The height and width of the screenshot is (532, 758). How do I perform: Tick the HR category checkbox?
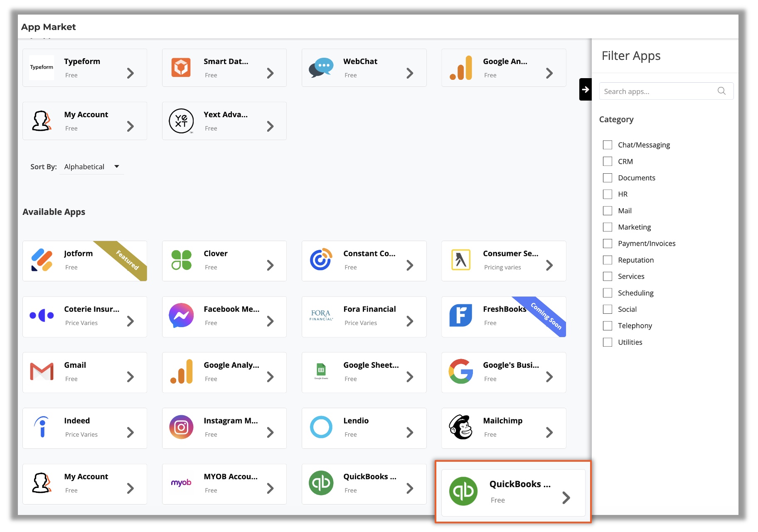pyautogui.click(x=608, y=194)
